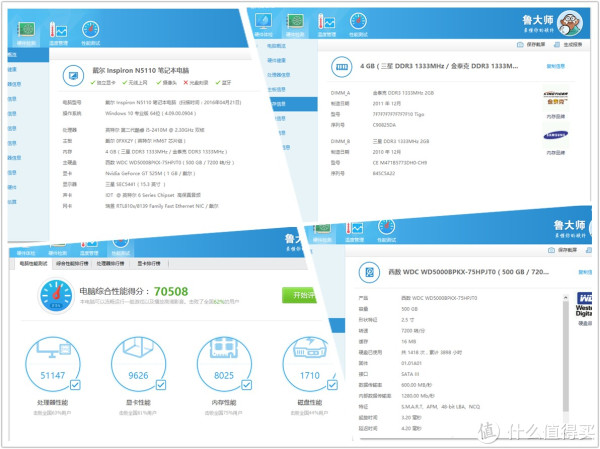Screen dimensions: 600x449
Task: Select highlighted memory info sidebar item
Action: [294, 104]
